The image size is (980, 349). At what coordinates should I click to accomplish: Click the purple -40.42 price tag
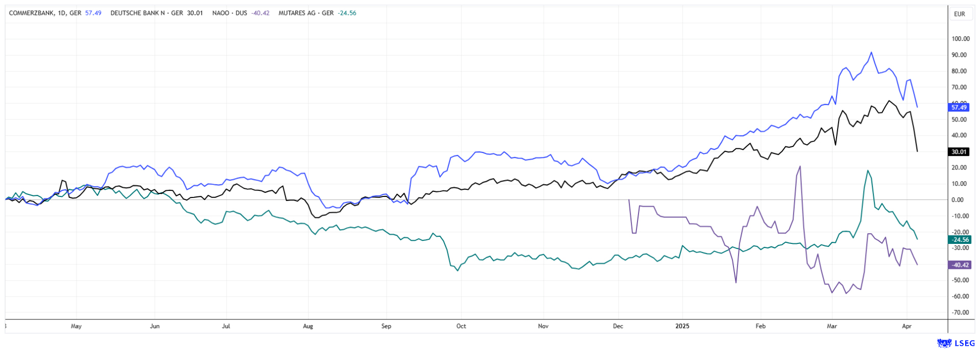pos(959,265)
